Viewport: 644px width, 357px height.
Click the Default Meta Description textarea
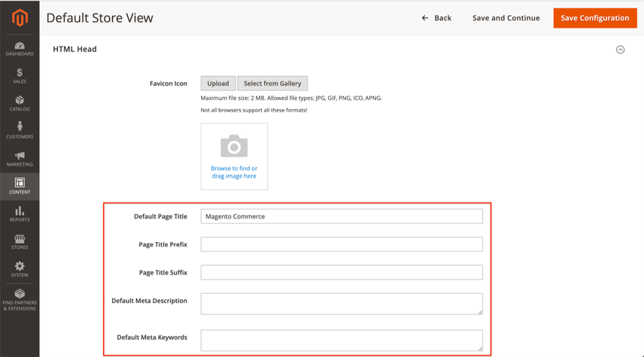click(342, 304)
